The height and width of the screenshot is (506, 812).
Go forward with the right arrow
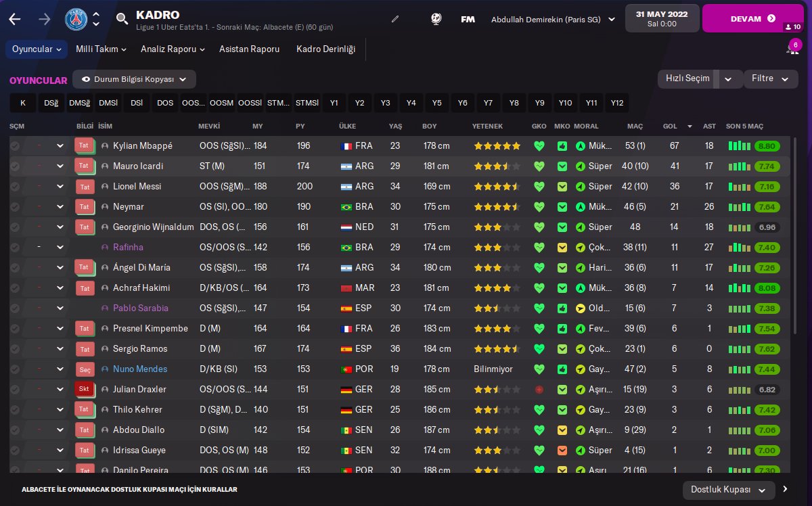click(45, 19)
